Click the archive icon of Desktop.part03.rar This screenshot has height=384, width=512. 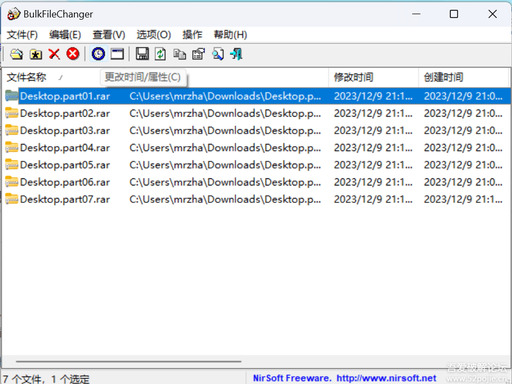[x=12, y=130]
